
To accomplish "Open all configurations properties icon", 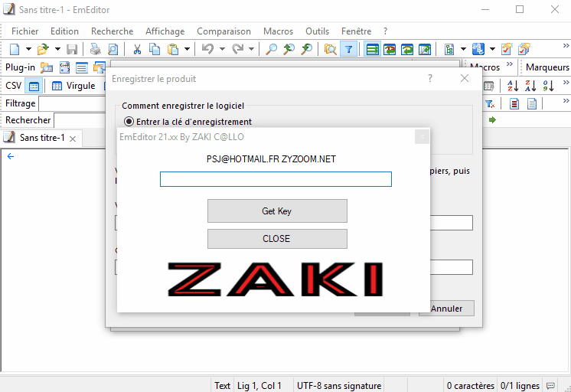I will click(x=524, y=49).
